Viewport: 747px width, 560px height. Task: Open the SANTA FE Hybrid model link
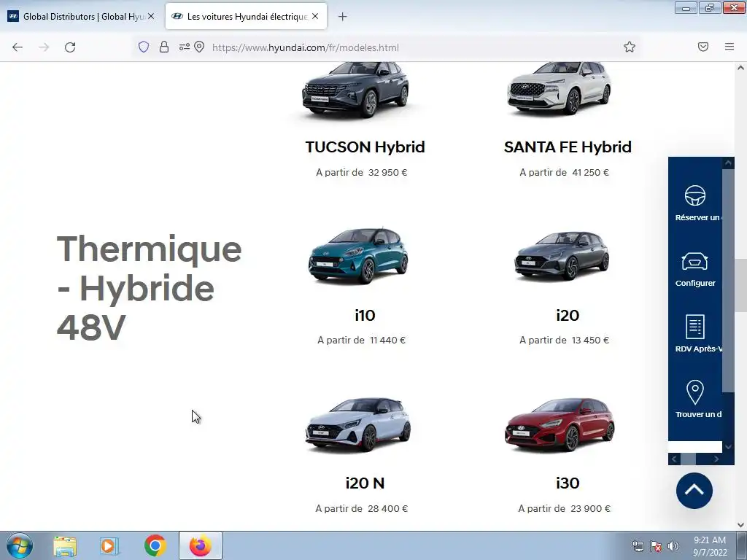coord(568,147)
